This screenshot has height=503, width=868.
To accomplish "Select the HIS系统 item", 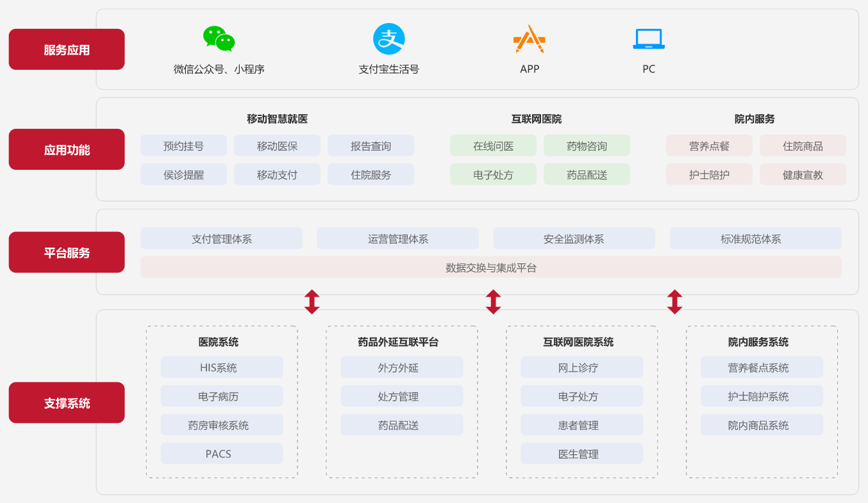I will click(221, 368).
